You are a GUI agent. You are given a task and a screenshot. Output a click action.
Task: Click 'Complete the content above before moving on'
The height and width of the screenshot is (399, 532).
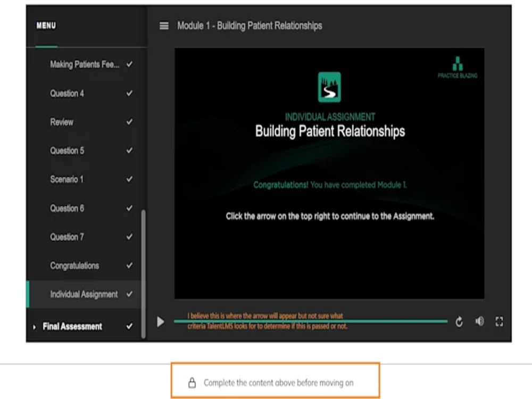(279, 383)
